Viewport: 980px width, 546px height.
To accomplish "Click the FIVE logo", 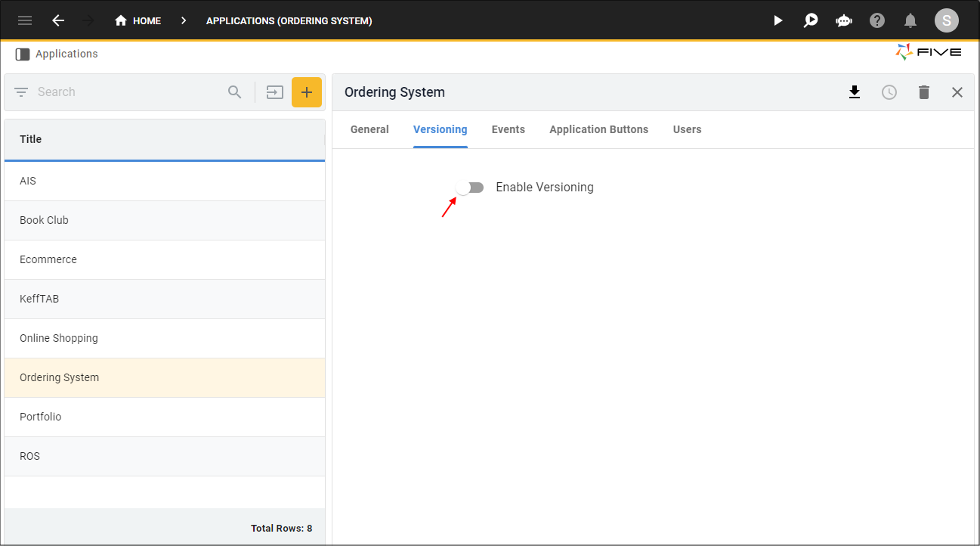I will [x=929, y=52].
